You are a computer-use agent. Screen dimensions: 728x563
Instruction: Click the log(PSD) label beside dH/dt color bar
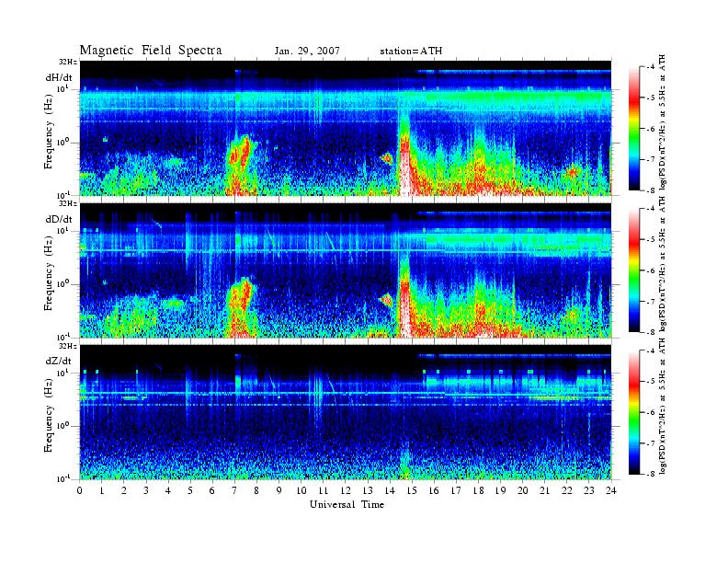point(663,122)
